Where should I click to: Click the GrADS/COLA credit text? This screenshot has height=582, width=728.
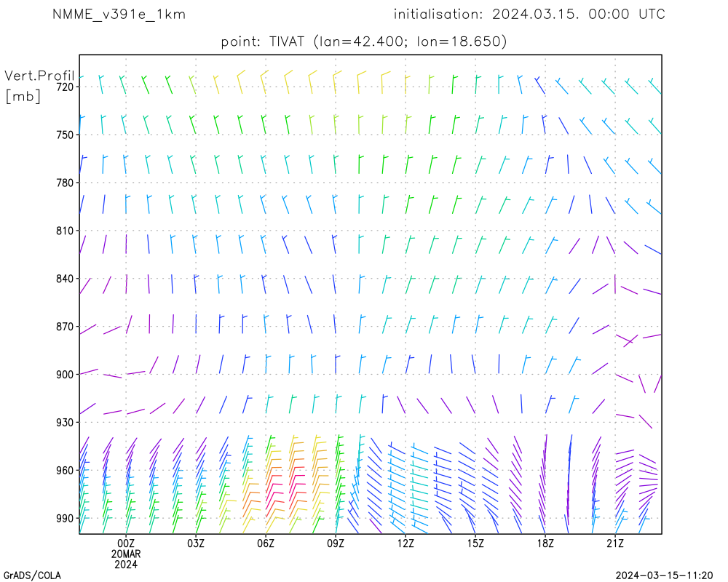33,576
